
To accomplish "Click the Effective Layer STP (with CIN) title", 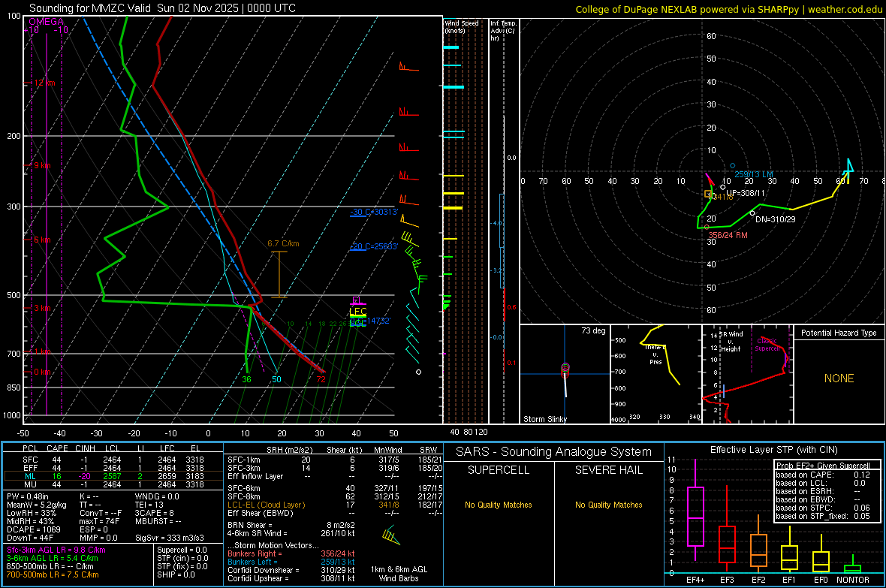I will (773, 450).
